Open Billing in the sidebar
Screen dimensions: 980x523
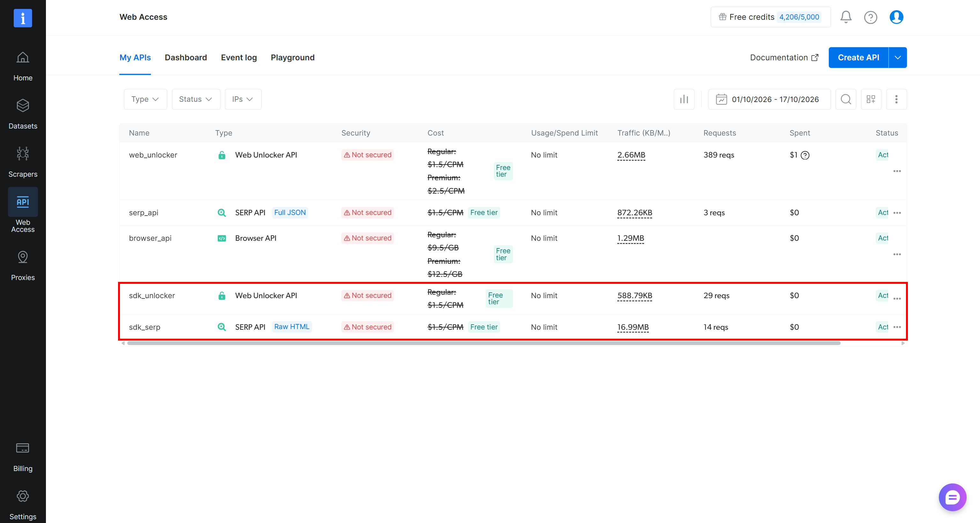[23, 457]
